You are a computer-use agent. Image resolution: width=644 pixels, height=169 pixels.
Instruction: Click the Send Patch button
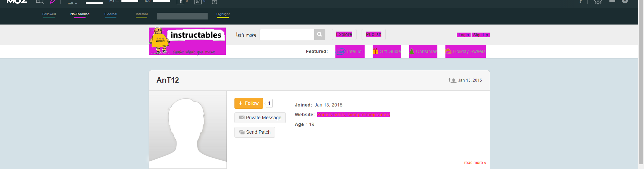pyautogui.click(x=255, y=132)
